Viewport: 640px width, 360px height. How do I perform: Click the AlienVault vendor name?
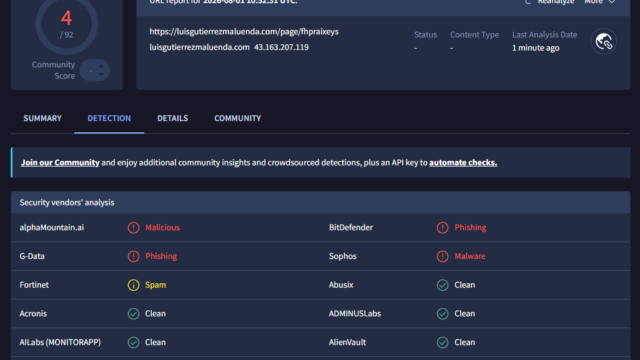[347, 342]
